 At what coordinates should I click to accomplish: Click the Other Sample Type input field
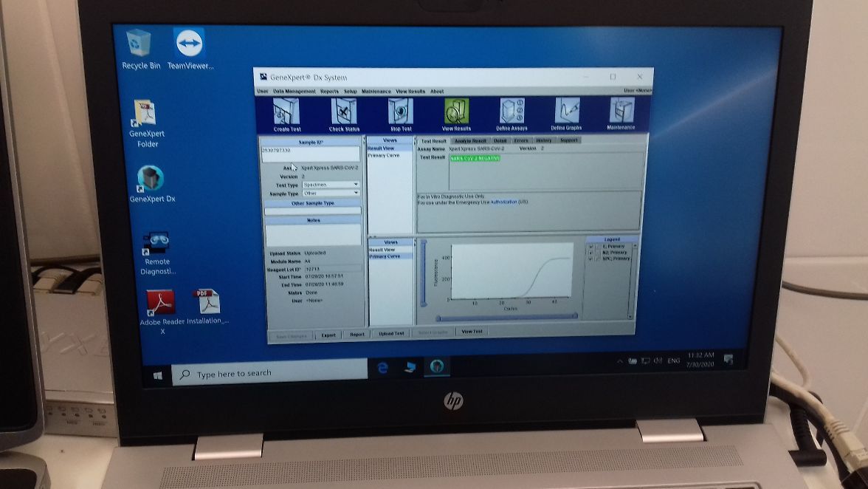tap(313, 211)
